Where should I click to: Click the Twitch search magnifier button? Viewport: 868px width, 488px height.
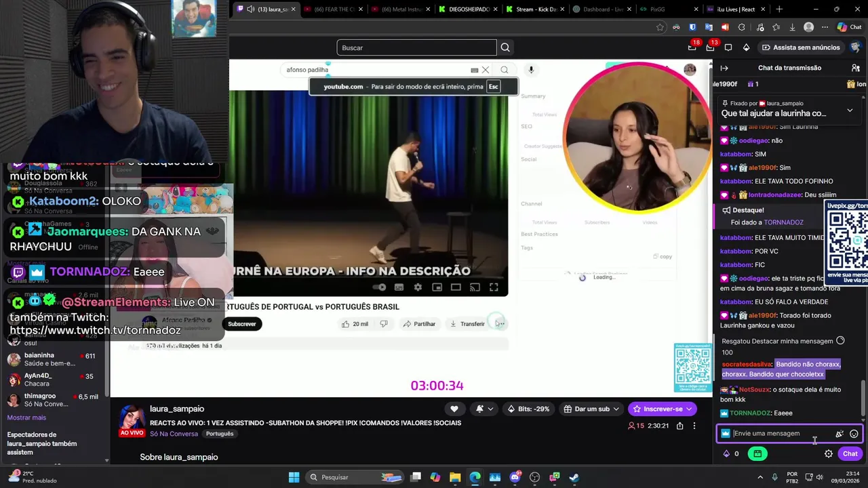505,47
